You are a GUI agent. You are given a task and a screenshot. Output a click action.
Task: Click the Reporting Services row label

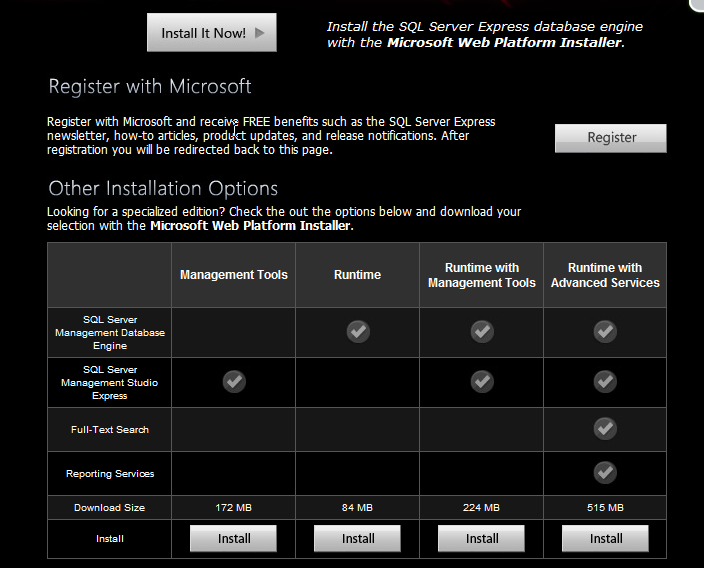[x=110, y=474]
